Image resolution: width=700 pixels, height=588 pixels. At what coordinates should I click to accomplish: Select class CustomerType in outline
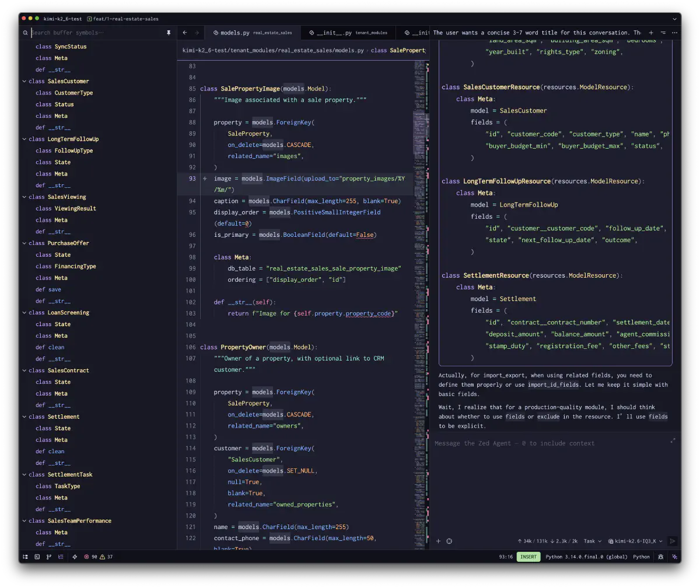64,93
